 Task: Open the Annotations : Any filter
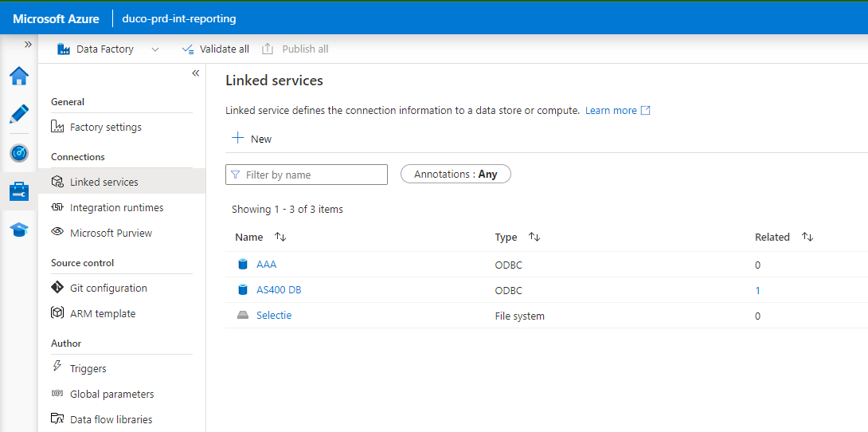(456, 174)
